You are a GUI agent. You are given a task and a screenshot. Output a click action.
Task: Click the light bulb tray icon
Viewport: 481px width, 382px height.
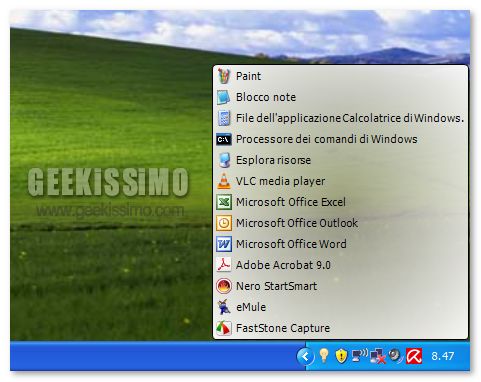324,356
